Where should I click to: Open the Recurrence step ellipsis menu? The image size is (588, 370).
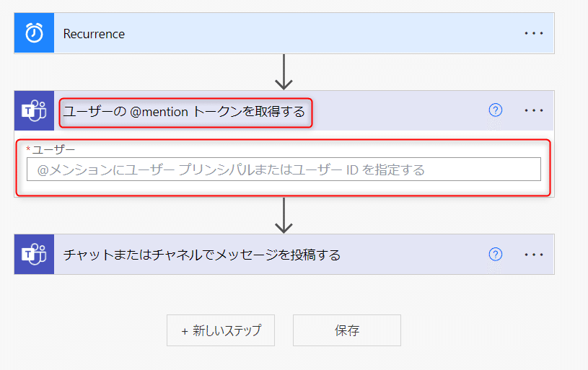pyautogui.click(x=534, y=33)
